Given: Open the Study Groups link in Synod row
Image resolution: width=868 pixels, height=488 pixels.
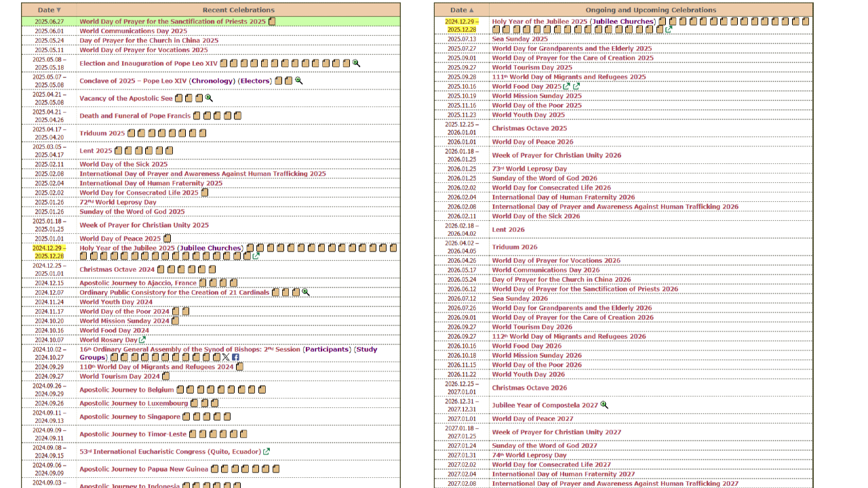Looking at the screenshot, I should tap(229, 354).
